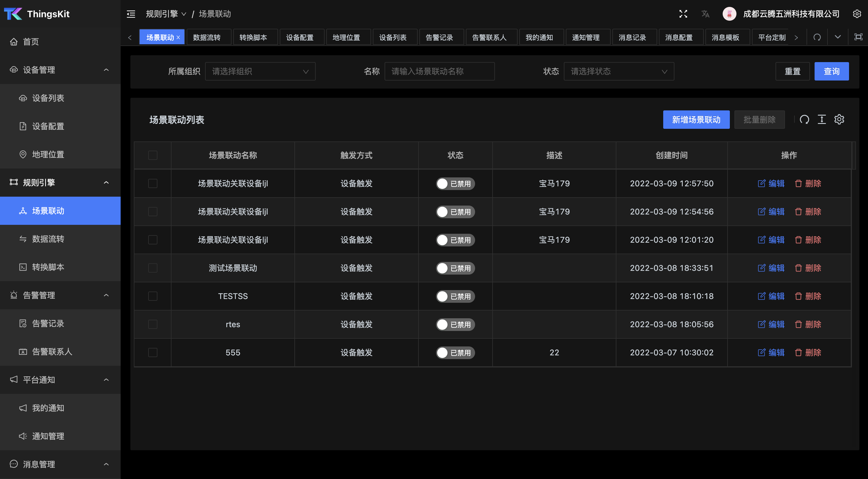The height and width of the screenshot is (479, 868).
Task: Click the 批量删除 batch delete button
Action: (759, 119)
